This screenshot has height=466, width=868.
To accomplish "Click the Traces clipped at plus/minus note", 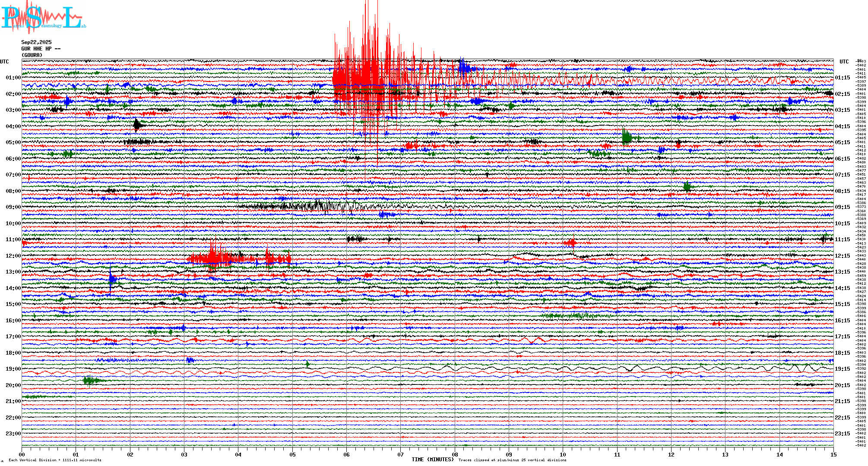I will 512,460.
